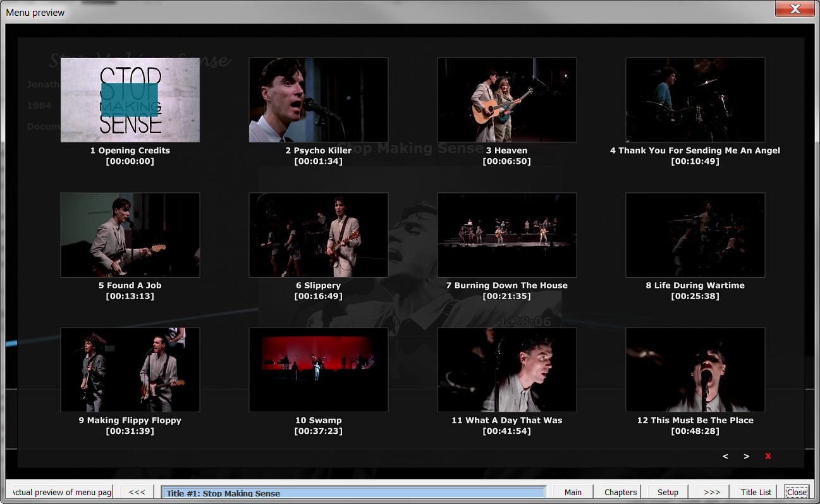The height and width of the screenshot is (504, 820).
Task: Click the [00:21:35] timestamp
Action: [x=507, y=296]
